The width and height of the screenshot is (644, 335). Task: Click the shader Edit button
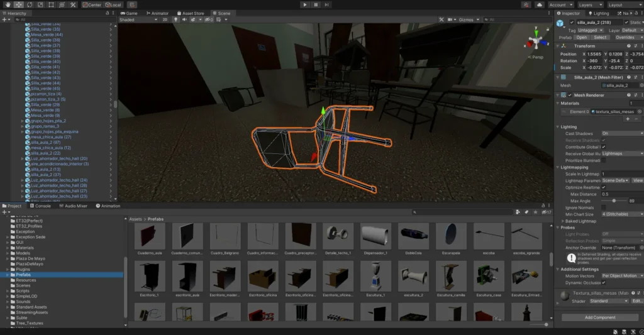(637, 301)
